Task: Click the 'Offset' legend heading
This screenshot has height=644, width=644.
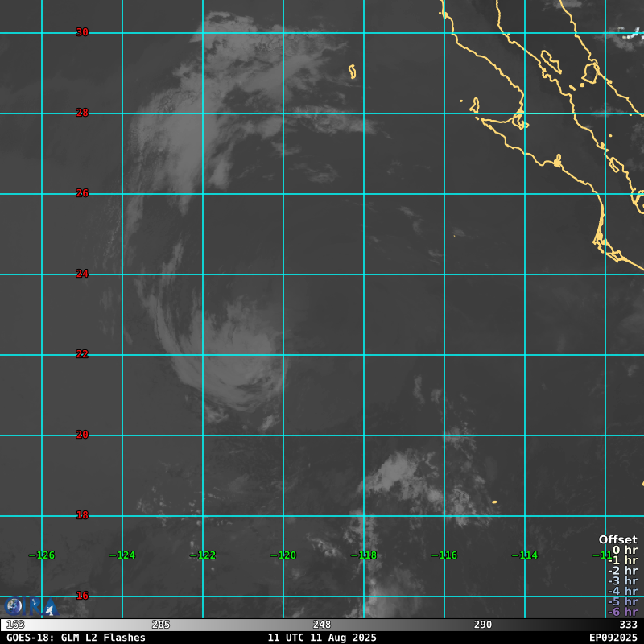Action: click(618, 539)
